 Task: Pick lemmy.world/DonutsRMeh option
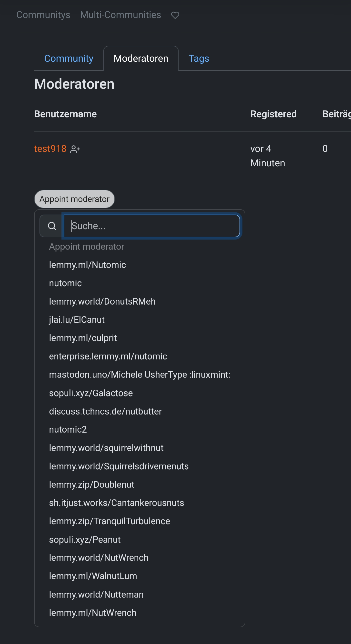(x=102, y=301)
